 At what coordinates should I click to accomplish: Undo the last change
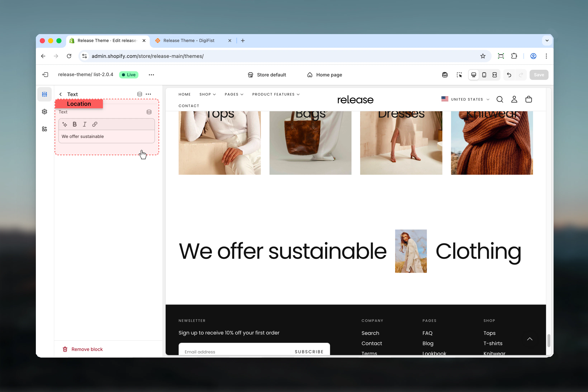pyautogui.click(x=509, y=75)
